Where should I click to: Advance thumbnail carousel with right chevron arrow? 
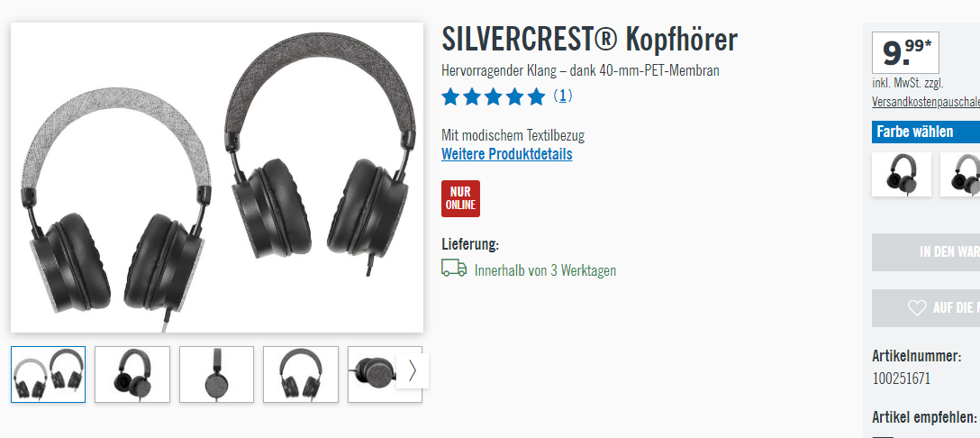(413, 371)
